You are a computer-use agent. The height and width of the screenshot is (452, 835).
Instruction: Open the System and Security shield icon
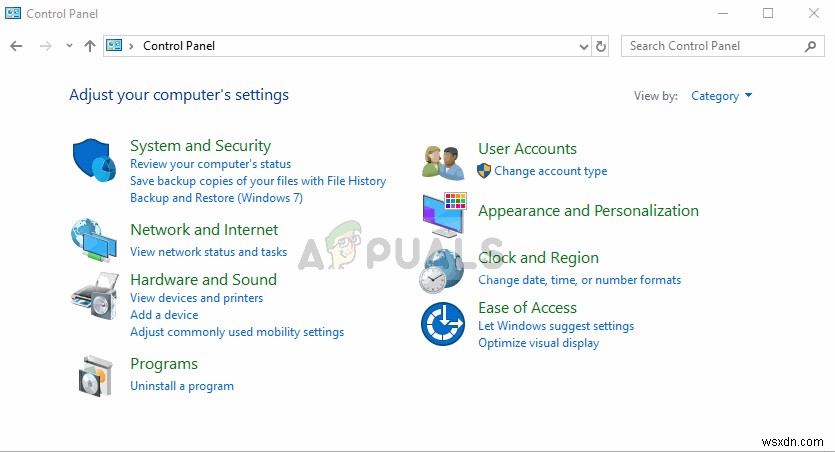point(94,160)
